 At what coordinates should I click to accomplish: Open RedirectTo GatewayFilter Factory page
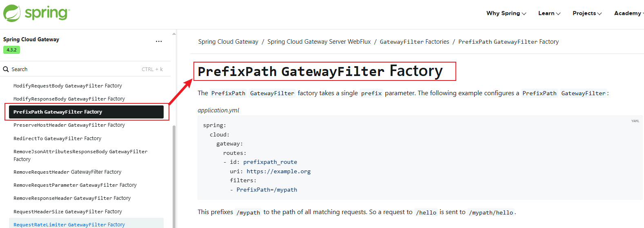(x=58, y=139)
